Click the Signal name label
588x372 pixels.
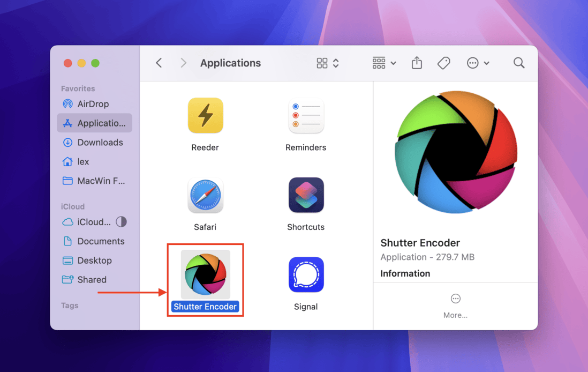click(x=306, y=307)
